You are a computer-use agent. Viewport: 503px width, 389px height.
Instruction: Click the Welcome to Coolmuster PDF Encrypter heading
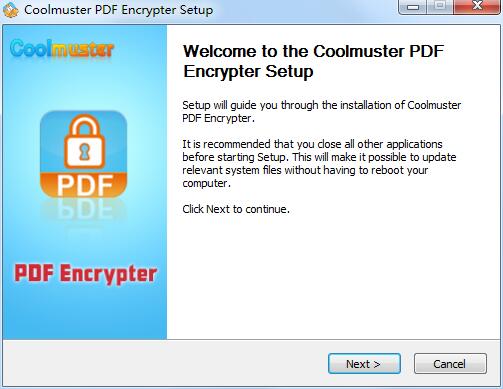pyautogui.click(x=313, y=61)
